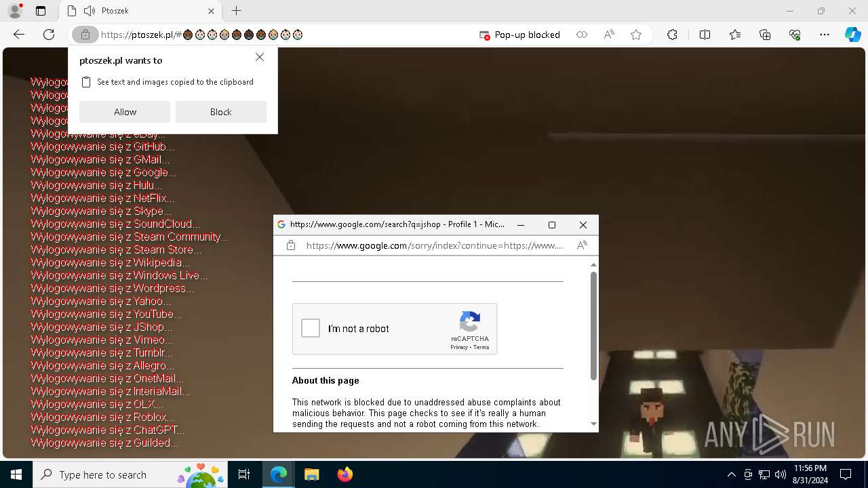Image resolution: width=868 pixels, height=488 pixels.
Task: Maximize the Google popup window
Action: click(x=552, y=225)
